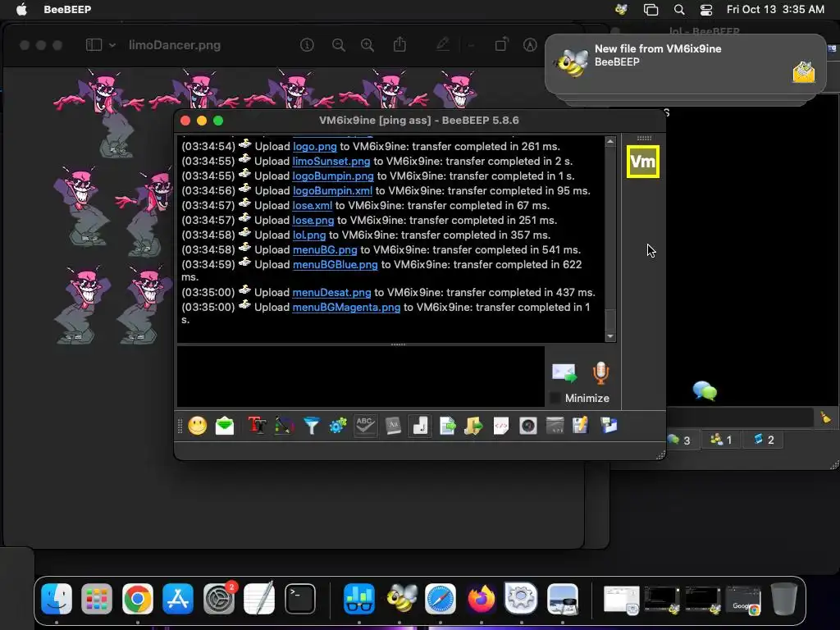Open the lose.png link
840x630 pixels.
(x=313, y=220)
